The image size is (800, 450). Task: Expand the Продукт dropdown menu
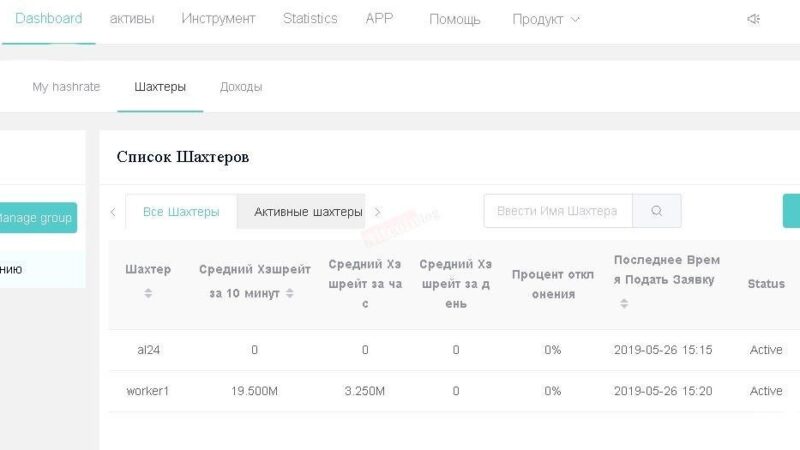click(x=546, y=19)
